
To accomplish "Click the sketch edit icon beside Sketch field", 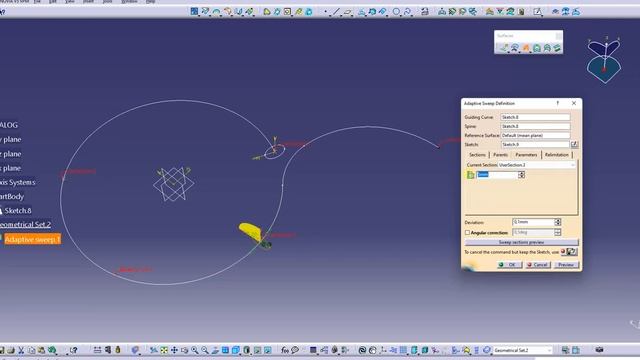I will coord(574,144).
